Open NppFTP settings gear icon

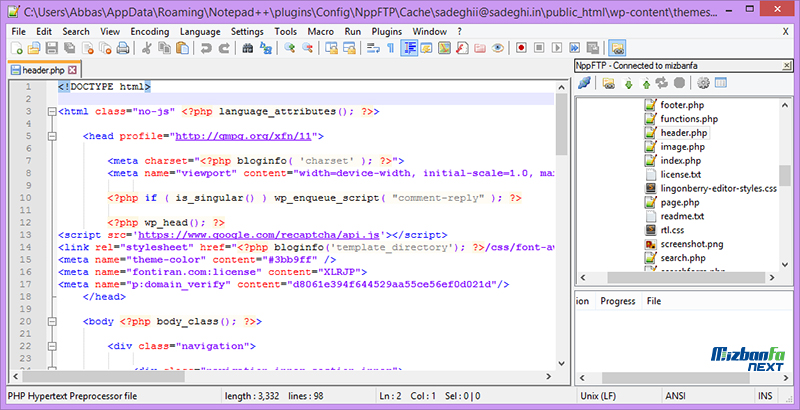coord(703,83)
